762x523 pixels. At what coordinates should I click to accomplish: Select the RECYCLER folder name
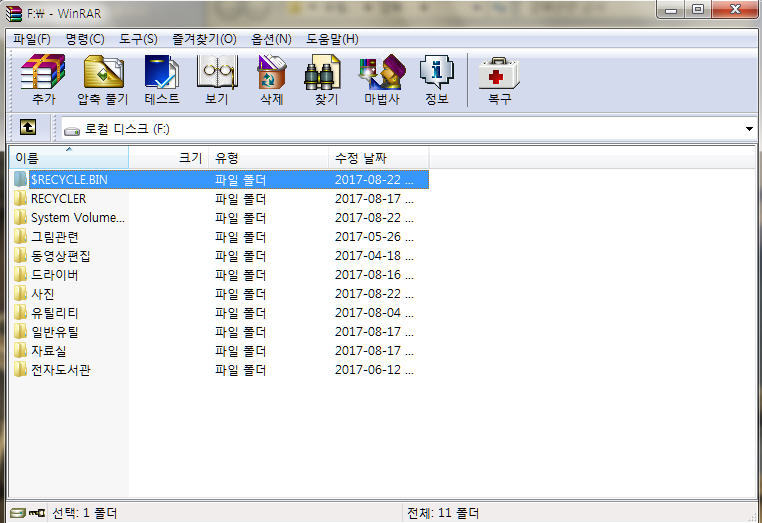pos(58,199)
